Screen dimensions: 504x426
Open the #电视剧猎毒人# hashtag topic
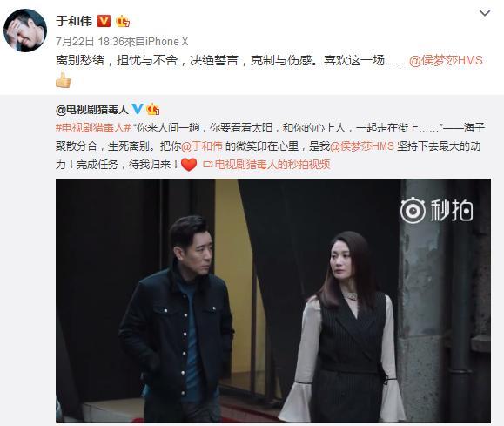pyautogui.click(x=93, y=128)
